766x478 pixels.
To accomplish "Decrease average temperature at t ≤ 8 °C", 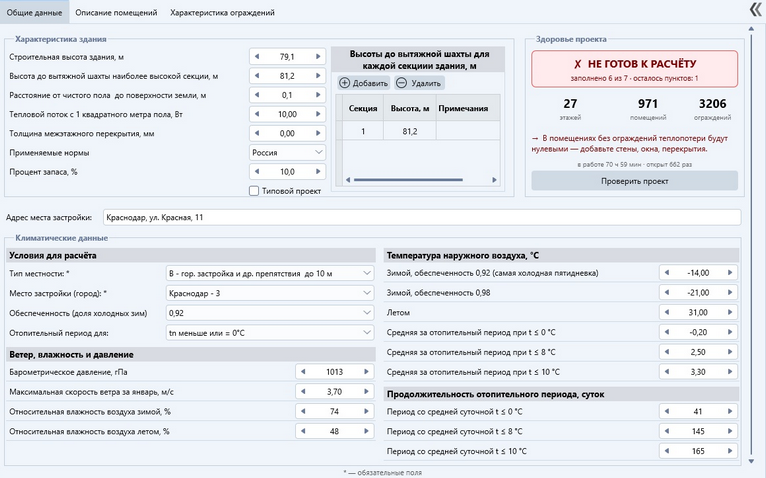I will pos(667,352).
